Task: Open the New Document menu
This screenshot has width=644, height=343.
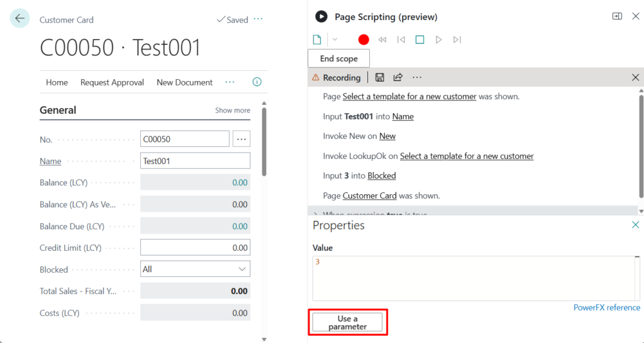Action: point(184,82)
